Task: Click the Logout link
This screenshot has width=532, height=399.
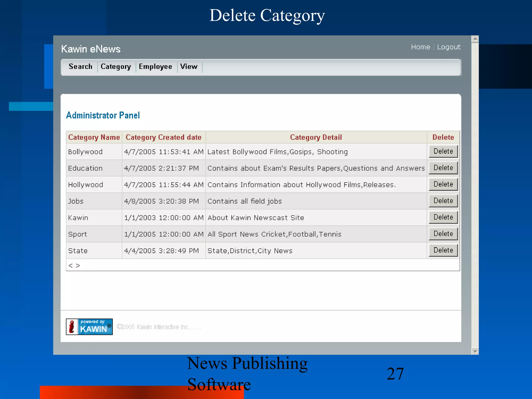Action: pyautogui.click(x=449, y=47)
